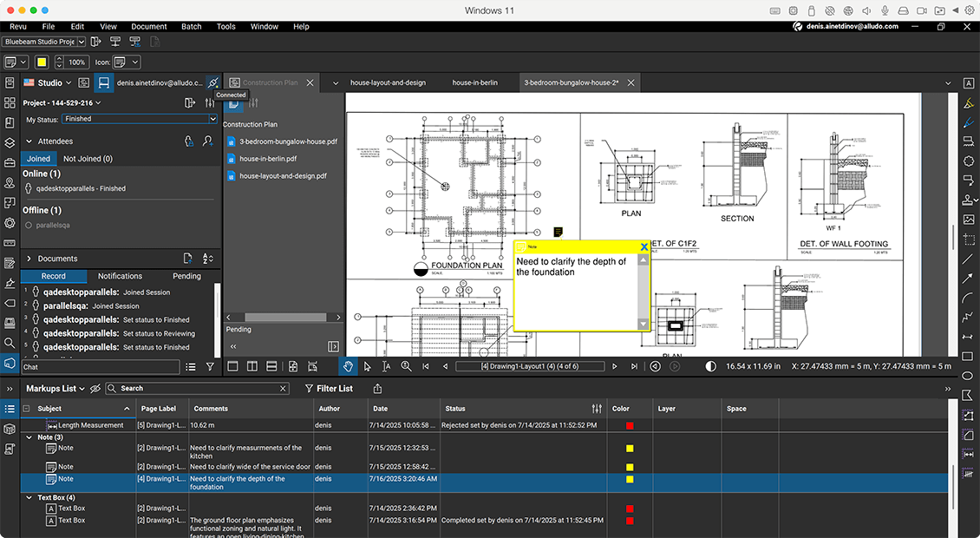Collapse the Note (3) markup group
The height and width of the screenshot is (538, 980).
point(29,436)
